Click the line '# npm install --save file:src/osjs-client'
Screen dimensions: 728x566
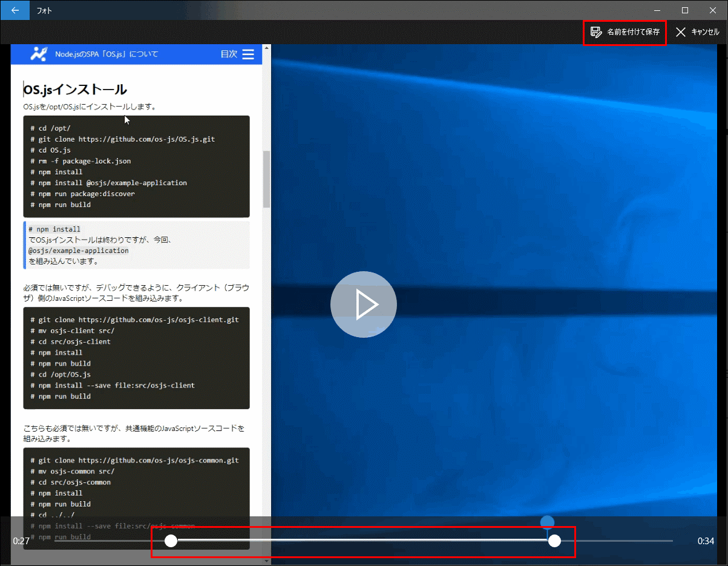[113, 385]
